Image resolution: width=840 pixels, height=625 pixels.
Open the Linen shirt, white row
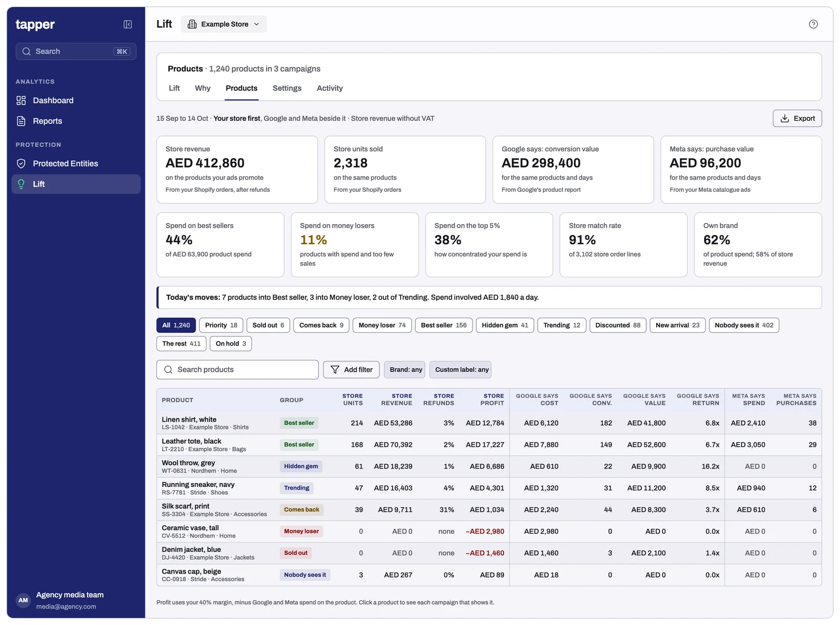(489, 423)
